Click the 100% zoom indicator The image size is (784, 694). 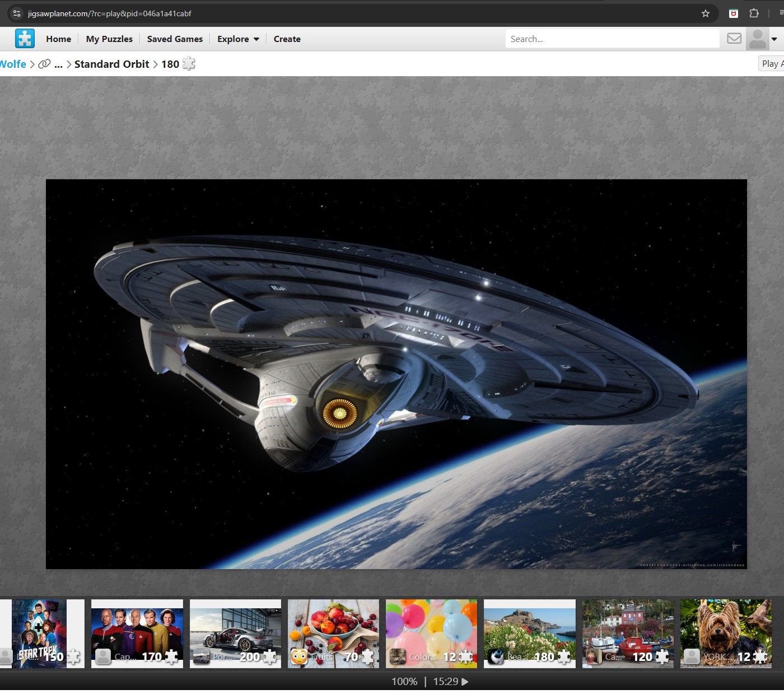pos(404,682)
